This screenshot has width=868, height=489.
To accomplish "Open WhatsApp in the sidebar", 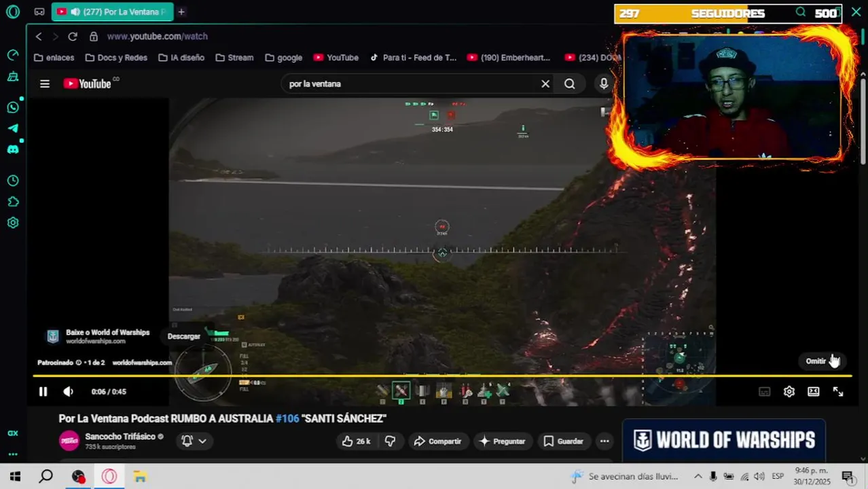I will click(13, 107).
